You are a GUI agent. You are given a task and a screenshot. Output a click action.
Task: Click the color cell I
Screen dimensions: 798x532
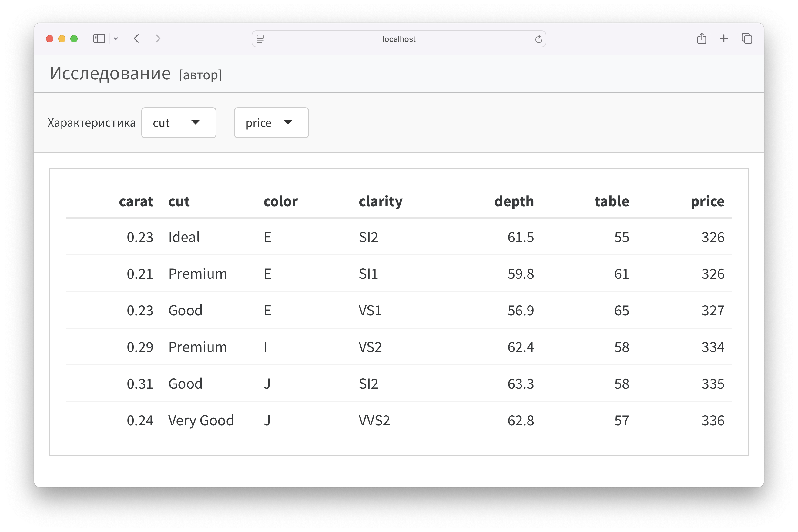(x=266, y=347)
